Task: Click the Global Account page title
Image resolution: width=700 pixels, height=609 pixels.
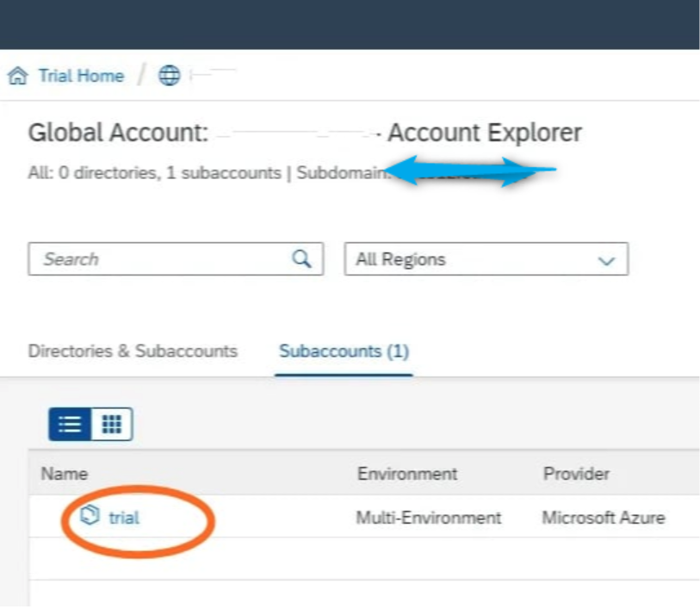Action: click(305, 133)
